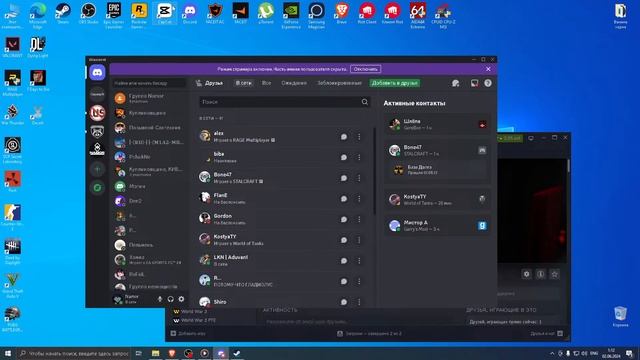This screenshot has height=360, width=640.
Task: Open the Discord inbox icon
Action: [474, 83]
